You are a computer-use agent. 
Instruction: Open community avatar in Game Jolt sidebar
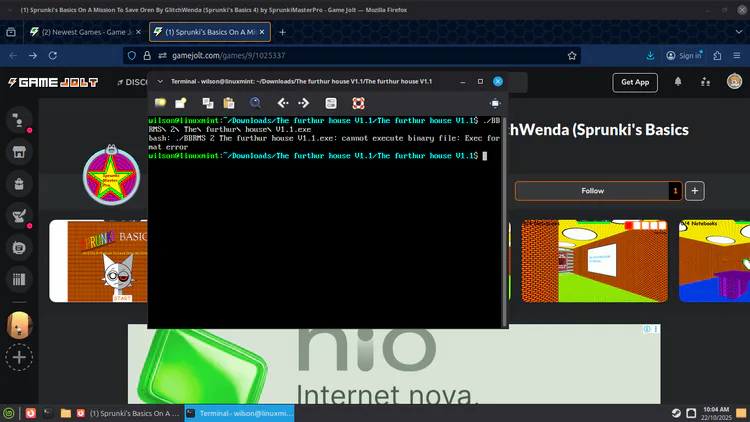[x=19, y=325]
